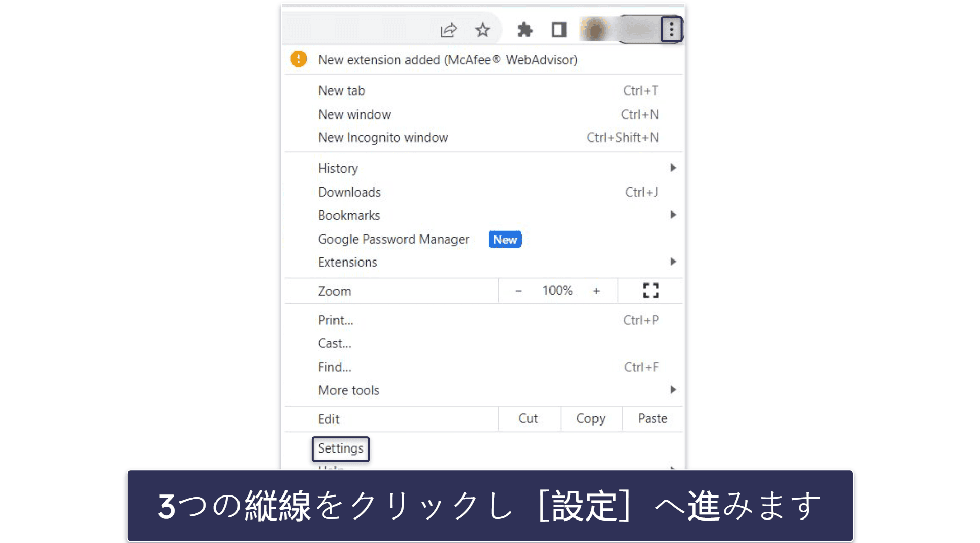
Task: Expand the Bookmarks submenu
Action: point(484,215)
